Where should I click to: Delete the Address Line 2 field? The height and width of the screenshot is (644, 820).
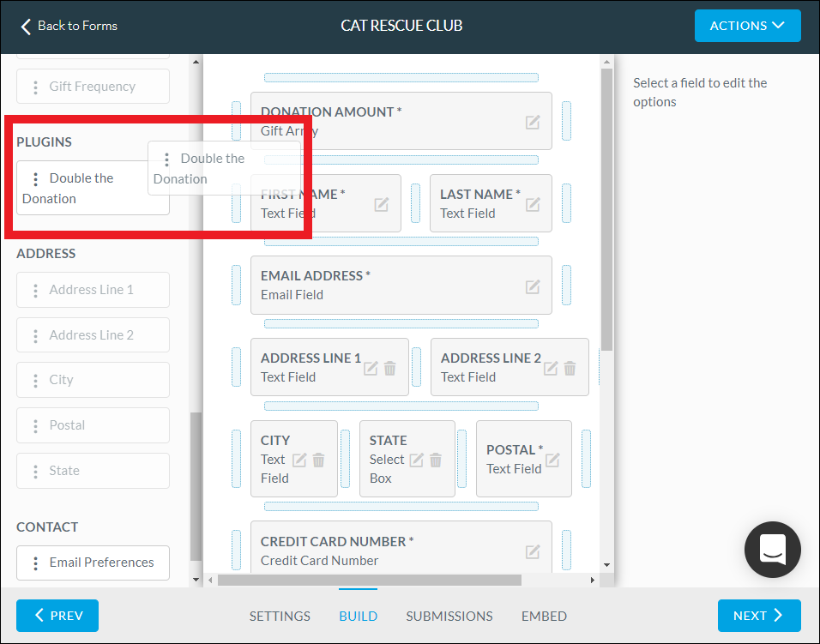(x=570, y=369)
